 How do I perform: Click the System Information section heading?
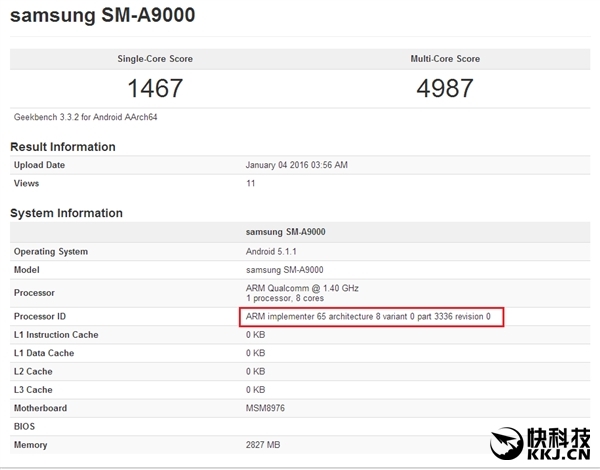pos(66,213)
